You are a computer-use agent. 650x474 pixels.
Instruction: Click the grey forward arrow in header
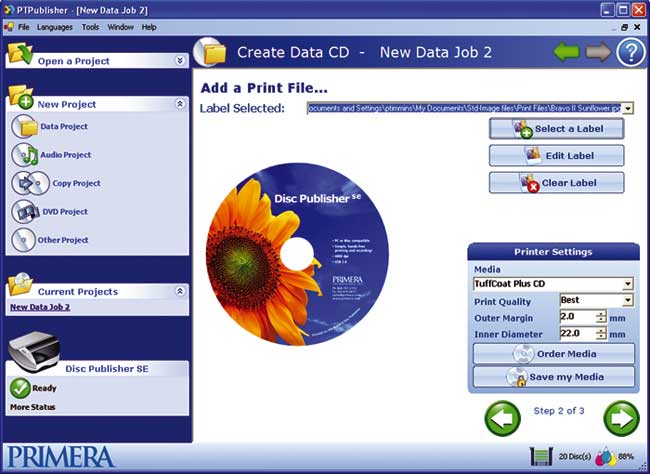point(598,52)
